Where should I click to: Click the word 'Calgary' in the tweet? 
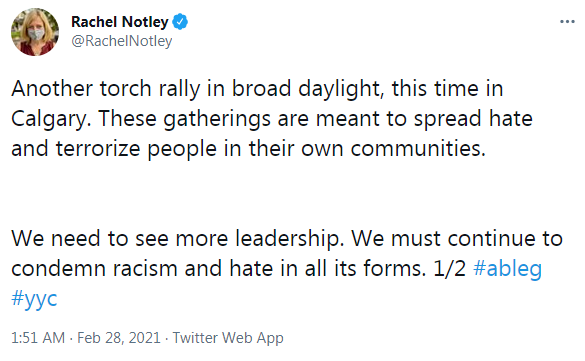[x=49, y=119]
